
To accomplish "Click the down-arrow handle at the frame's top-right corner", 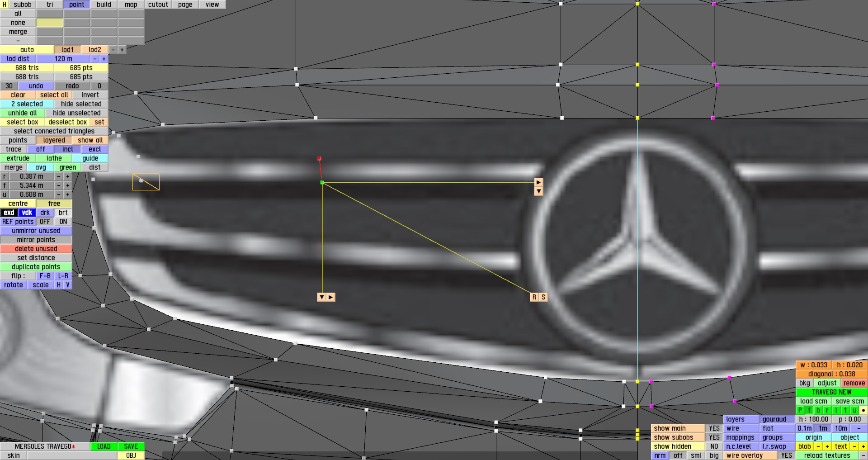I will (x=538, y=191).
